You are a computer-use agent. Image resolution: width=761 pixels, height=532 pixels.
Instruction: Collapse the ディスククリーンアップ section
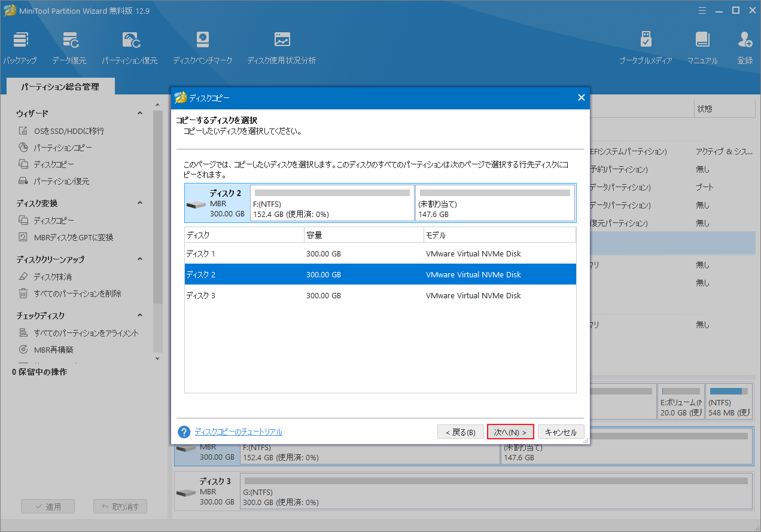click(x=140, y=259)
